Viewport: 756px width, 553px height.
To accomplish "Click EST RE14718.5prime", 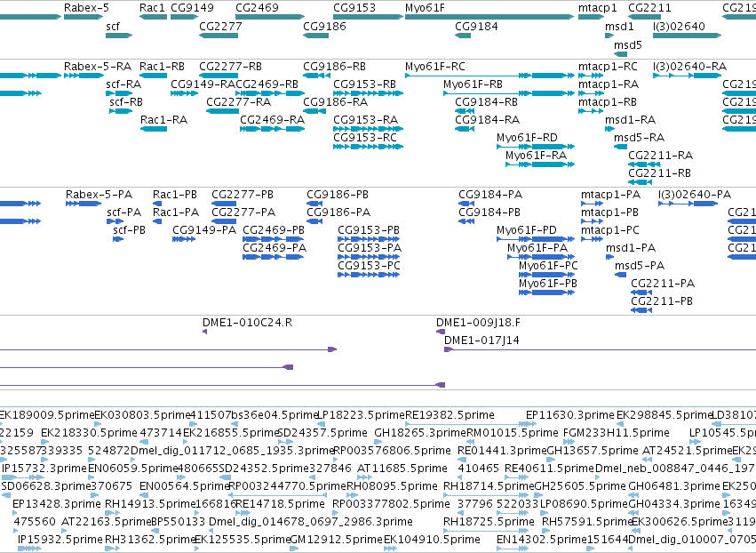I will click(280, 504).
